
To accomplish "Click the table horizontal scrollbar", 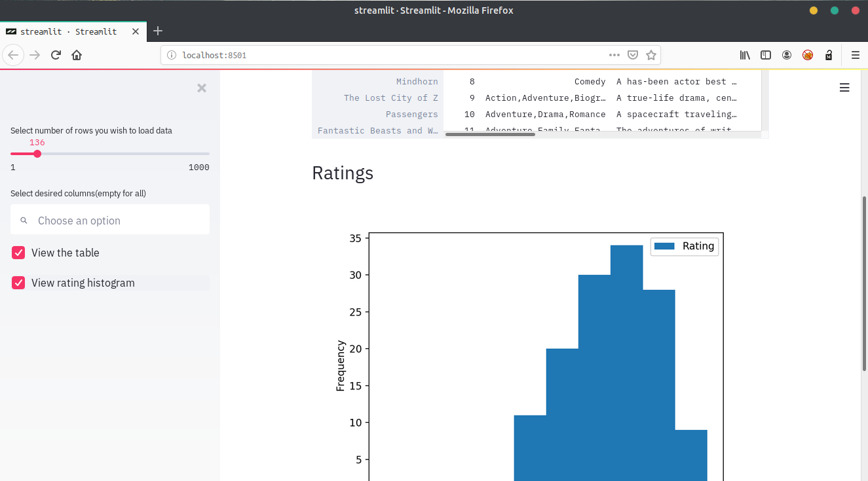I will [x=490, y=134].
